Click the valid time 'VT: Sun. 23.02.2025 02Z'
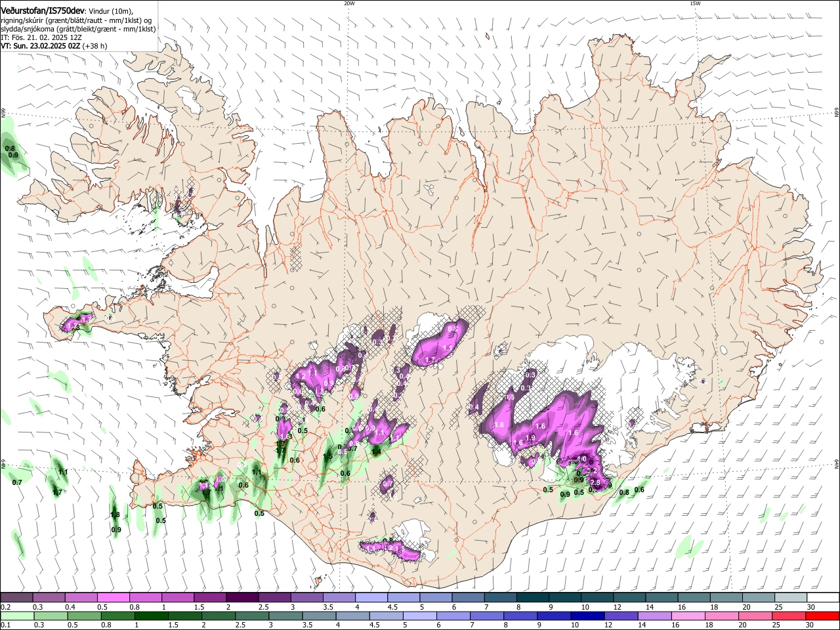This screenshot has width=840, height=630. [x=41, y=46]
